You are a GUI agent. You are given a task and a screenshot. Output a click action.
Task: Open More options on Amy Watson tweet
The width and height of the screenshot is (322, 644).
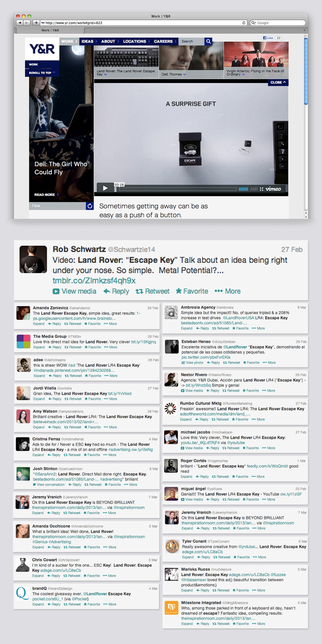click(110, 427)
